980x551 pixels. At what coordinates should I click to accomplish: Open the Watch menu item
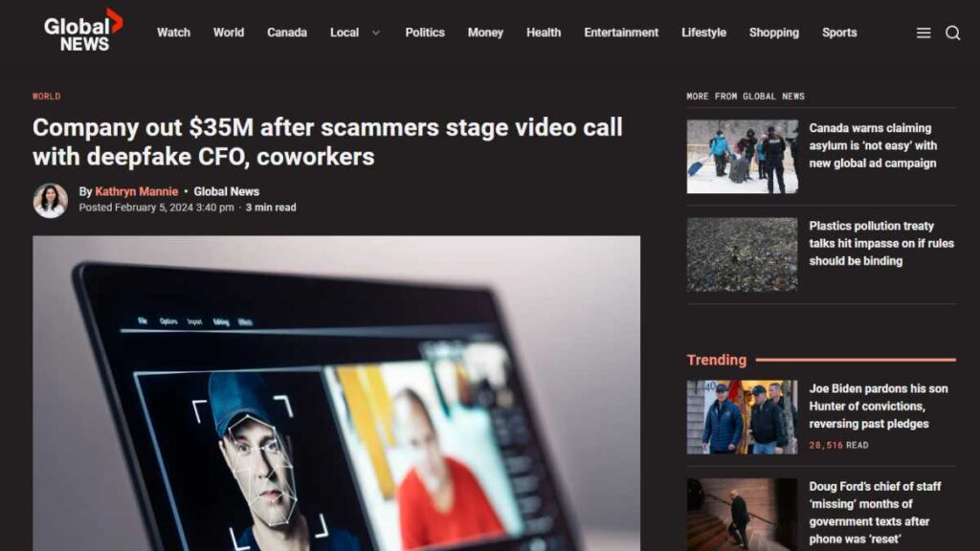click(173, 33)
